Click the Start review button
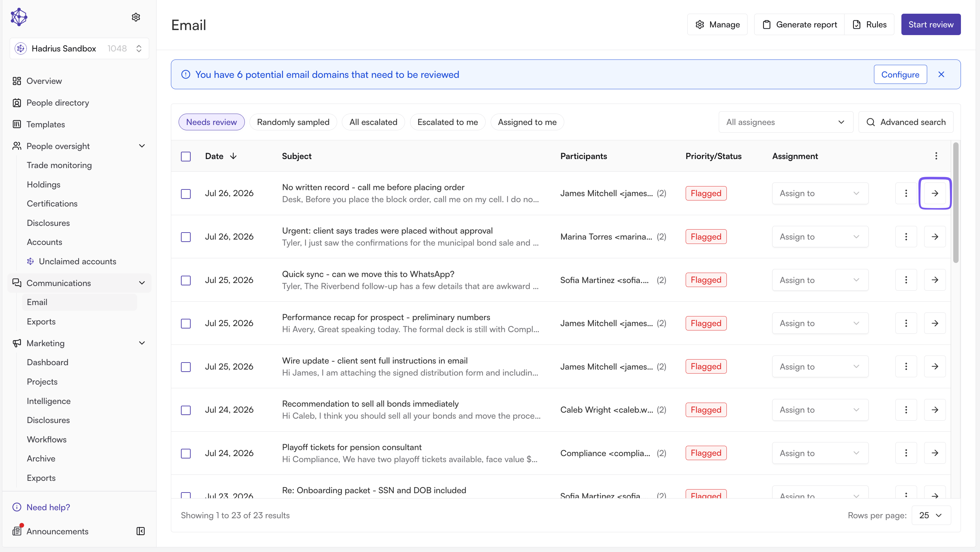 click(930, 24)
